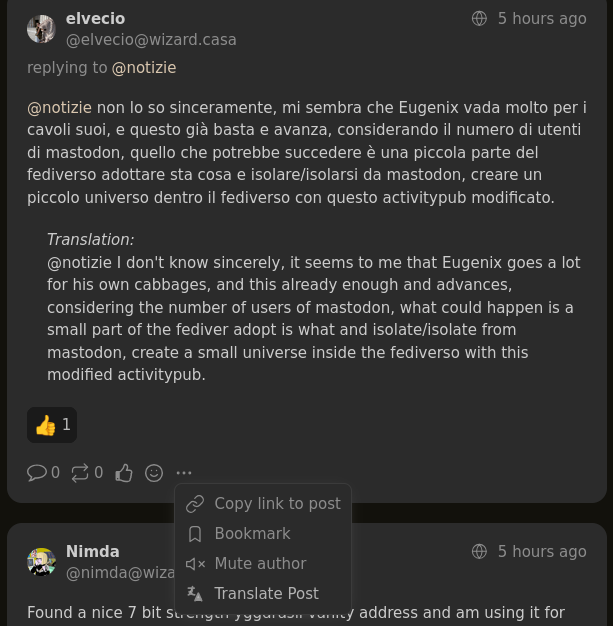This screenshot has height=626, width=613.
Task: Click globe visibility icon on Nimda's post
Action: click(x=479, y=552)
